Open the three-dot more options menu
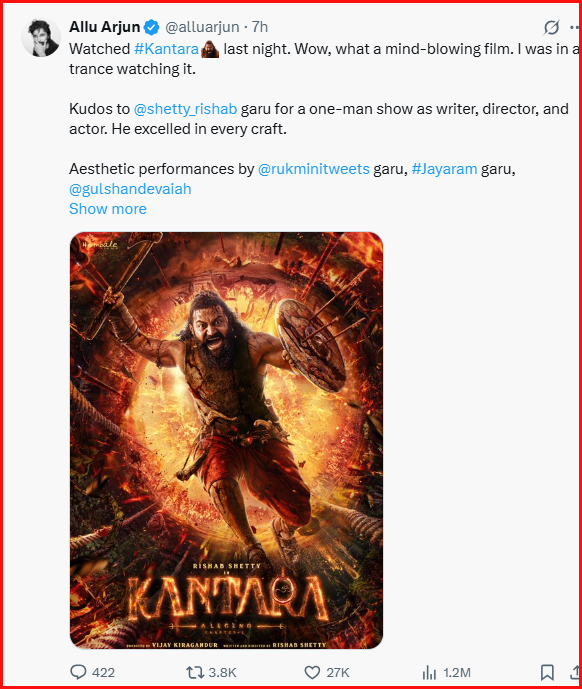582x689 pixels. pos(574,27)
